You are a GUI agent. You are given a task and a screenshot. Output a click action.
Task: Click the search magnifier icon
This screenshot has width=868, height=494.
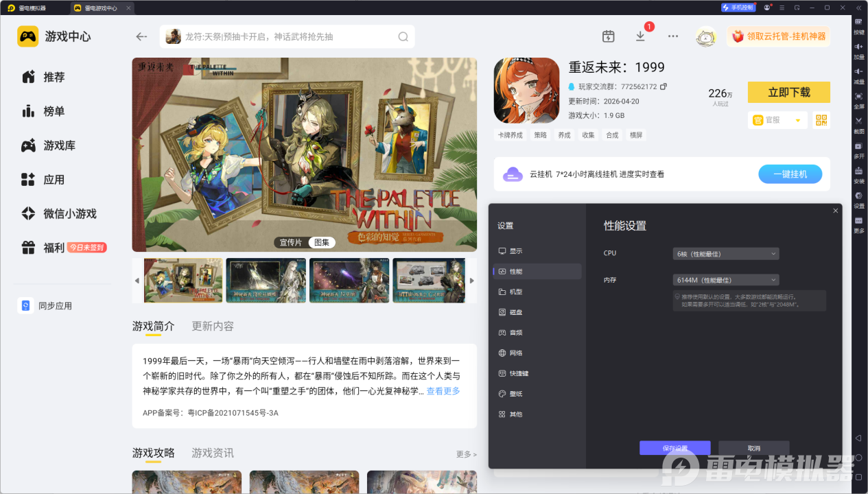pos(403,36)
